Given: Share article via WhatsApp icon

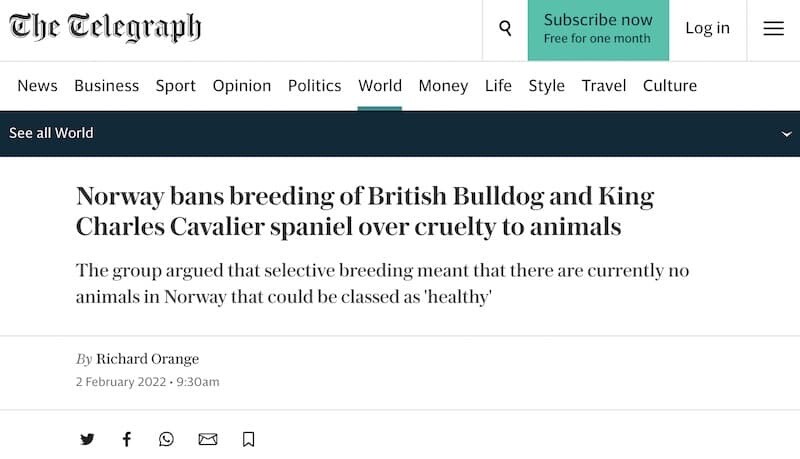Looking at the screenshot, I should coord(166,439).
